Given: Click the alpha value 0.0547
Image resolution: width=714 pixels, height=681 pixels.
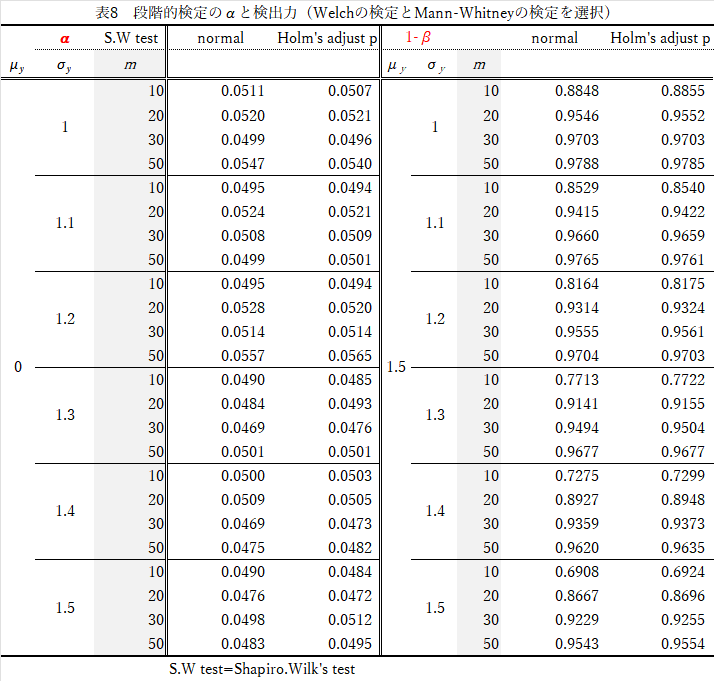Looking at the screenshot, I should pyautogui.click(x=243, y=164).
